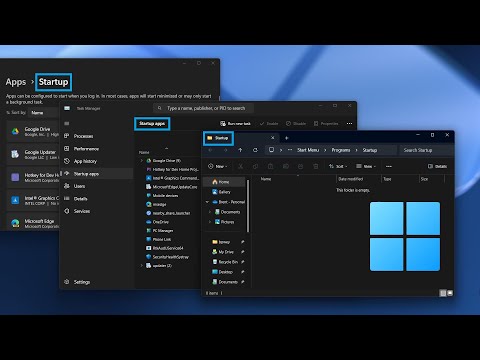Open See more options in Explorer toolbar
This screenshot has width=480, height=360.
point(389,166)
